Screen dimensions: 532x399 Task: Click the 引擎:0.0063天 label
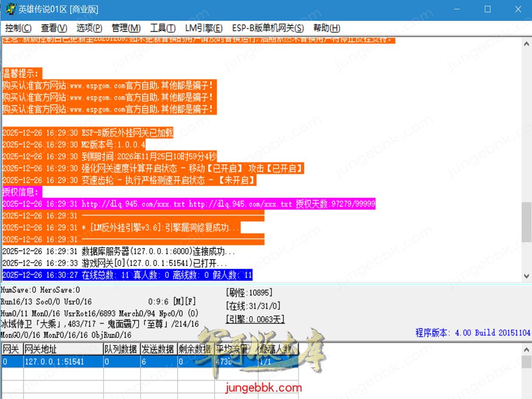pyautogui.click(x=255, y=320)
